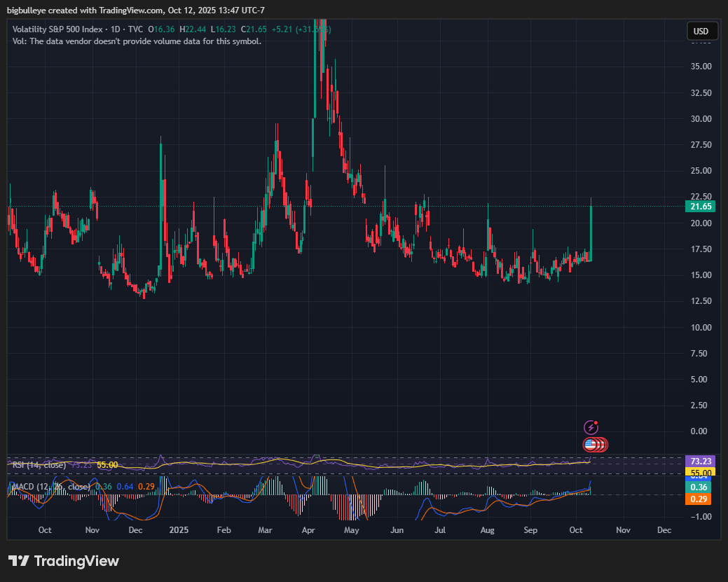This screenshot has width=728, height=582.
Task: Click the −1.00 MACD axis label
Action: [x=701, y=517]
